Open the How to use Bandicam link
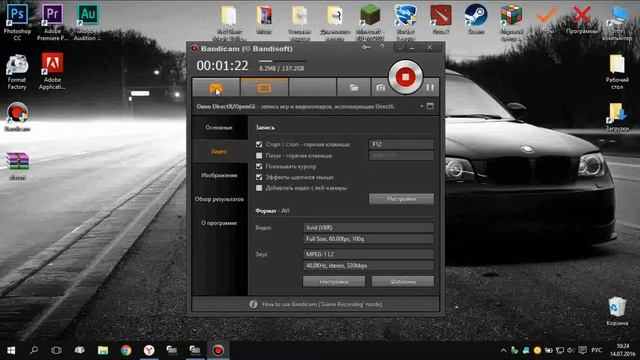The width and height of the screenshot is (640, 360). (322, 304)
